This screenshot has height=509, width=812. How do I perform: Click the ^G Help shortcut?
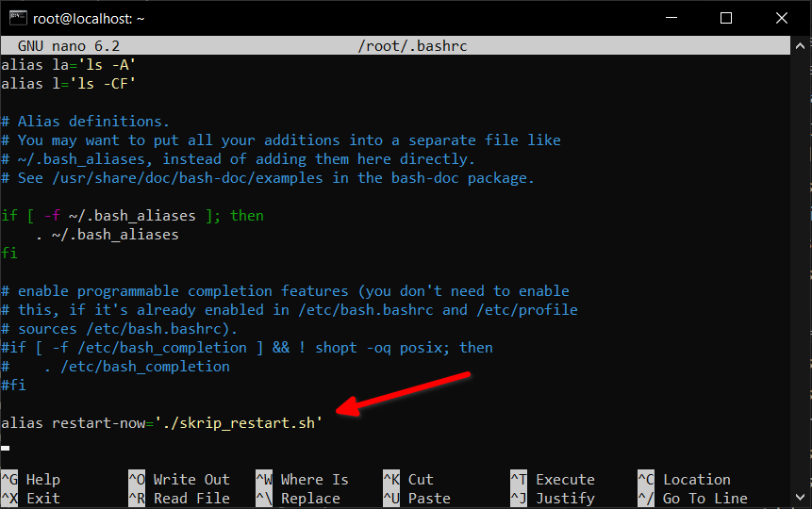33,480
